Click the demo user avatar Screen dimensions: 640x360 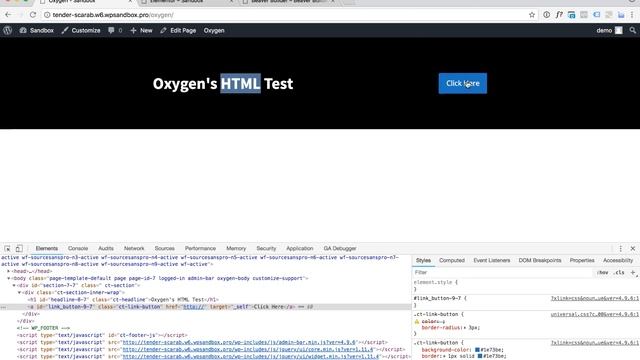(x=619, y=30)
